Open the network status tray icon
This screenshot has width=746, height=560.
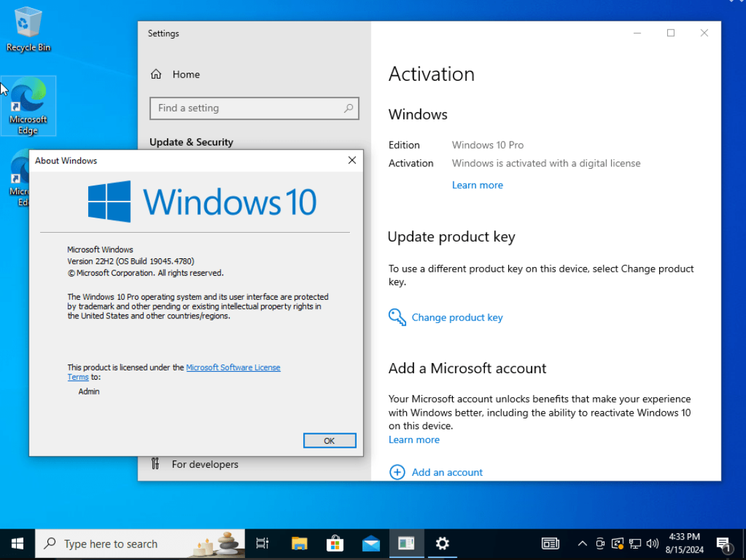coord(634,544)
